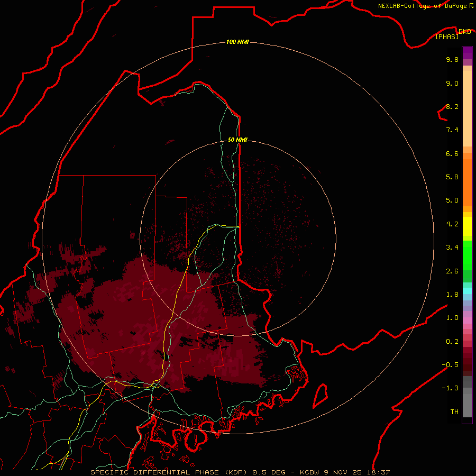Screen dimensions: 476x476
Task: Click the 9.0 value on the color scale
Action: tap(452, 83)
